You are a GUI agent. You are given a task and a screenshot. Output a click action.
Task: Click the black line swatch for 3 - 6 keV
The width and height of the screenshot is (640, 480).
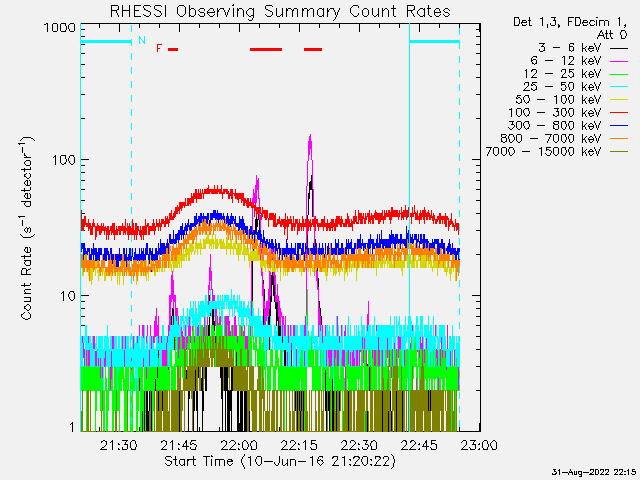pyautogui.click(x=619, y=48)
